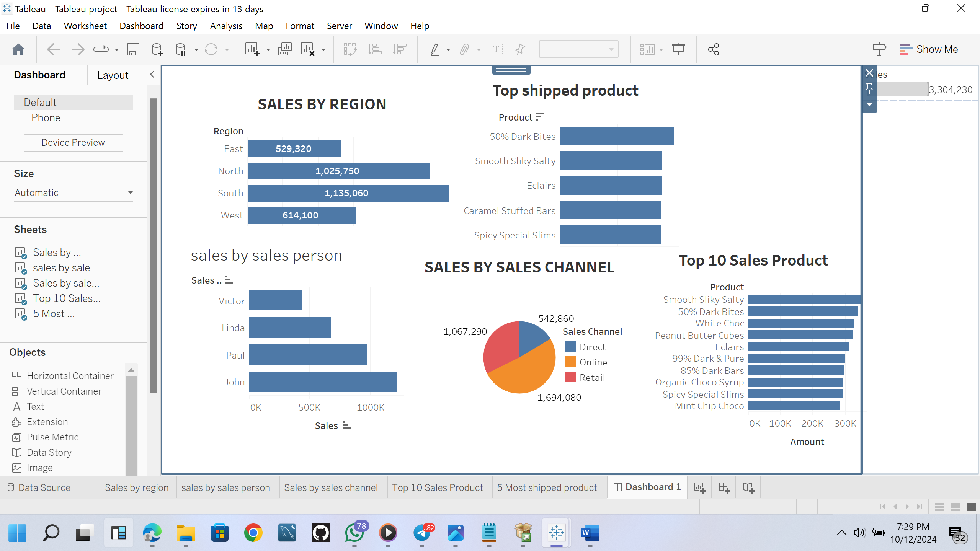Click the Duplicate sheet toolbar icon
Viewport: 980px width, 551px height.
[284, 49]
